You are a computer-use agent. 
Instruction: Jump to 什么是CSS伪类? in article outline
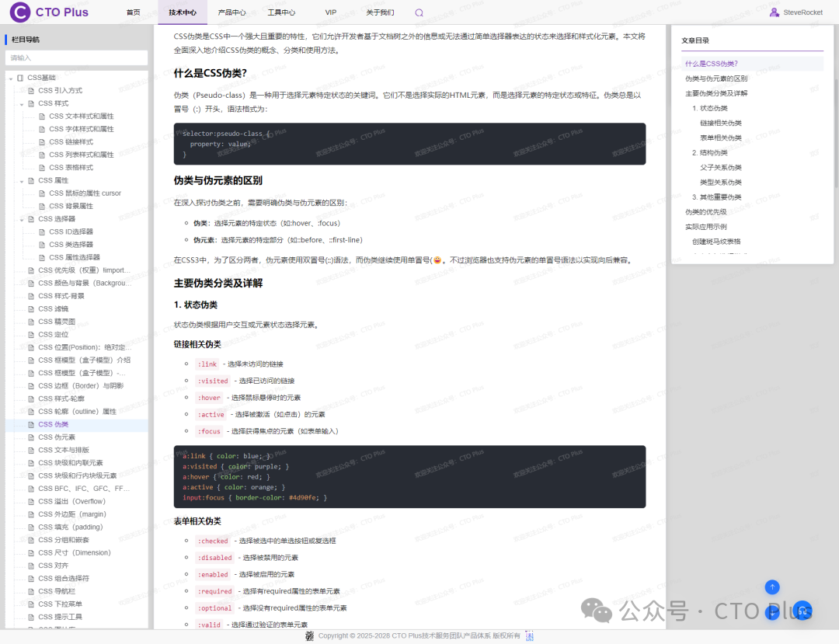[x=711, y=64]
